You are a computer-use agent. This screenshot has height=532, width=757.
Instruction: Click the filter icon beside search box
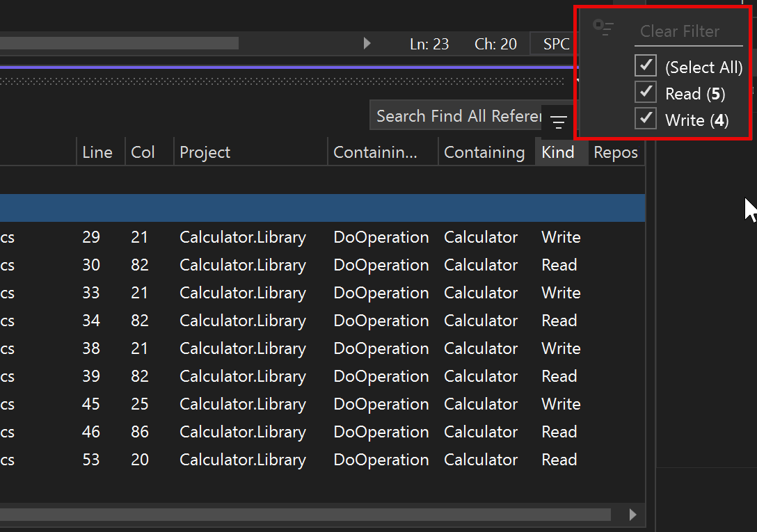(559, 122)
